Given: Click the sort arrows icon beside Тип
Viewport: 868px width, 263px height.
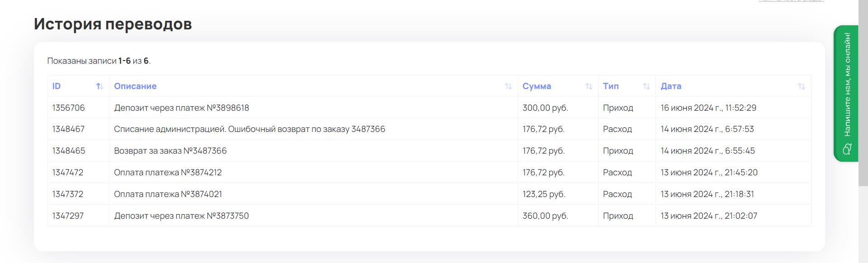Looking at the screenshot, I should [x=646, y=86].
